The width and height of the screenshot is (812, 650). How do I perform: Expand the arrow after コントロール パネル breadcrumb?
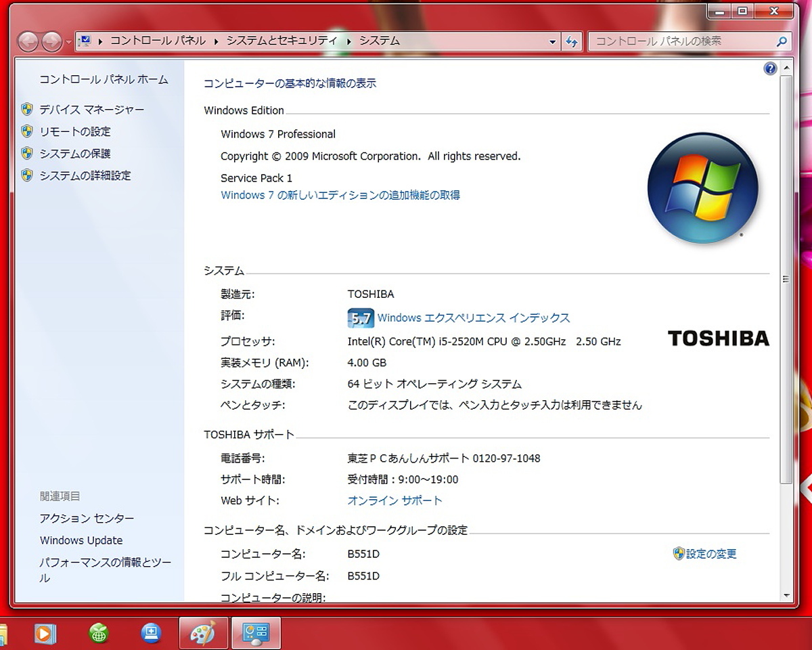point(217,41)
